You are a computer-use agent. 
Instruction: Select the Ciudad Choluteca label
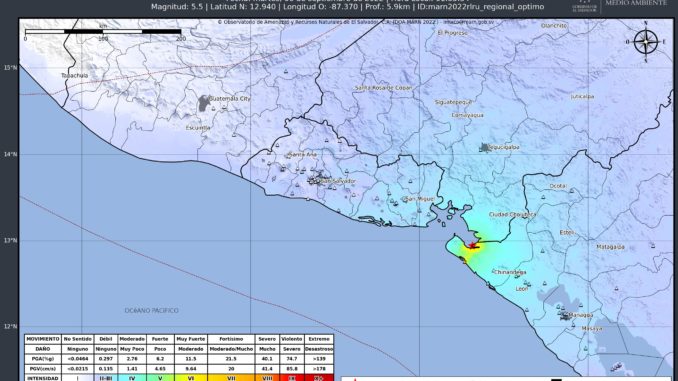pos(512,214)
